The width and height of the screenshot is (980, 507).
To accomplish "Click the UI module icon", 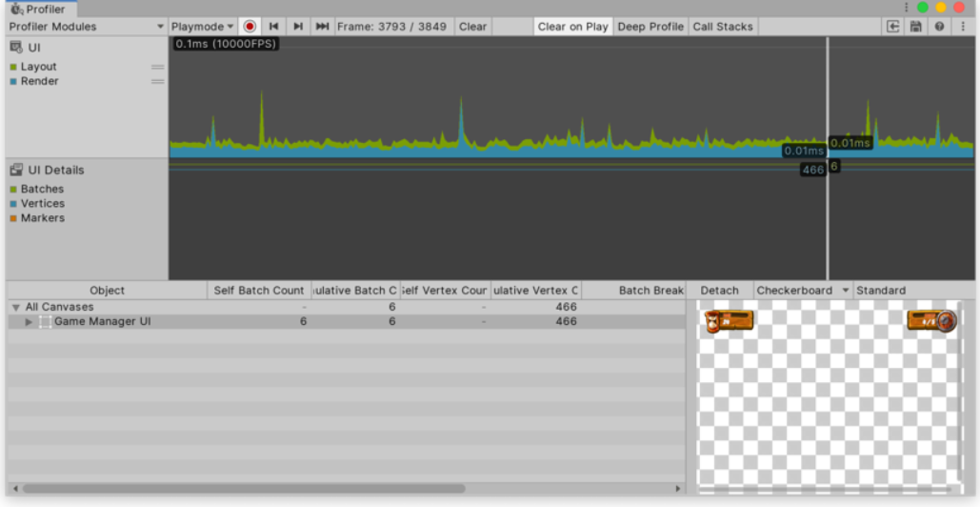I will point(16,48).
